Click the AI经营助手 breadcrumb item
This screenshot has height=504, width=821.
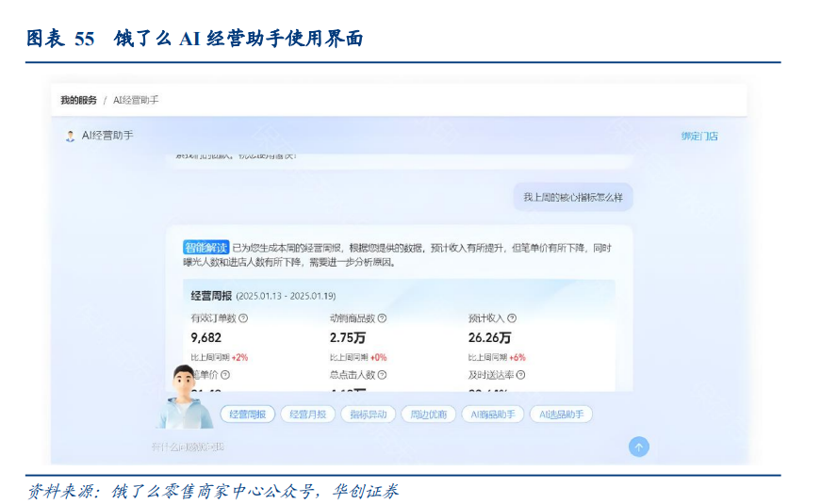pos(136,100)
